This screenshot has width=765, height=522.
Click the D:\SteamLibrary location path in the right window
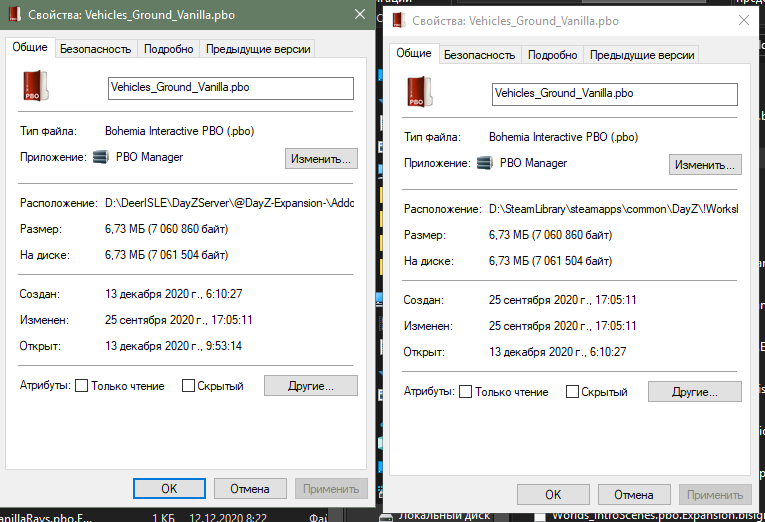tap(613, 209)
